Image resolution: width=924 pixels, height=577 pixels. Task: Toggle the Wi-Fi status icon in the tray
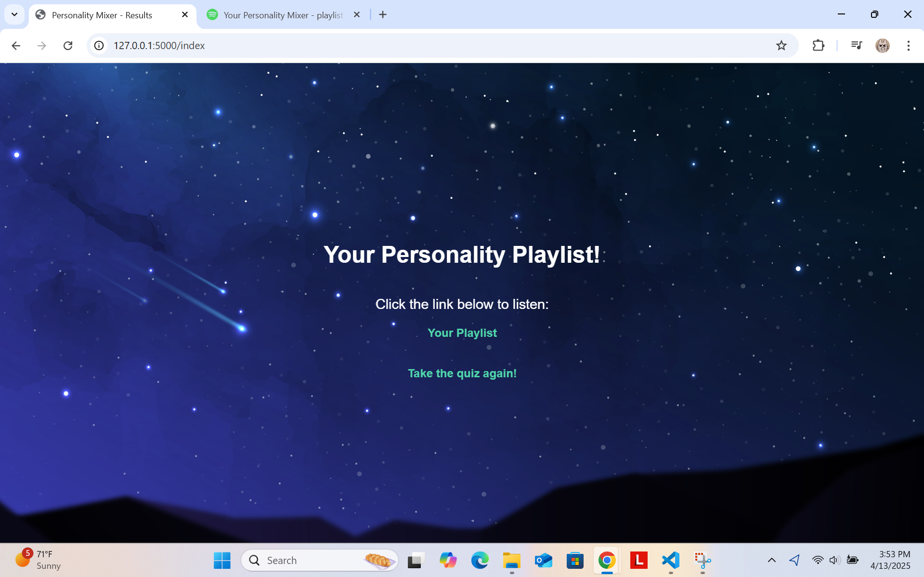click(818, 560)
